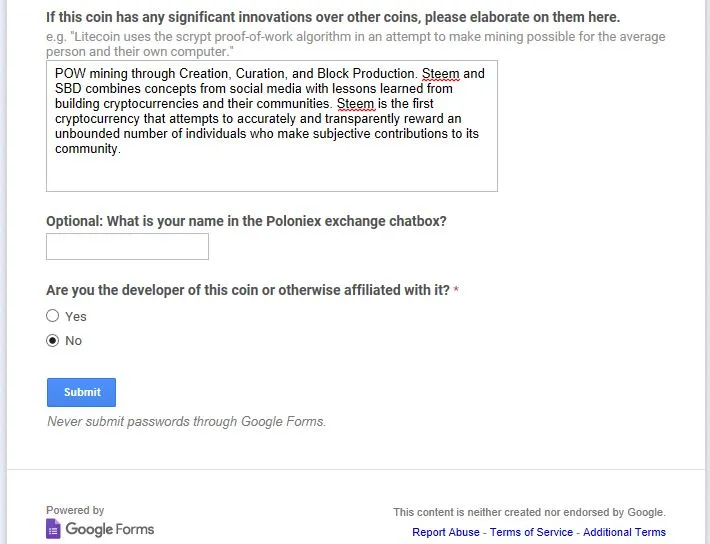Submit the form with the blue Submit button
This screenshot has width=710, height=544.
[82, 392]
